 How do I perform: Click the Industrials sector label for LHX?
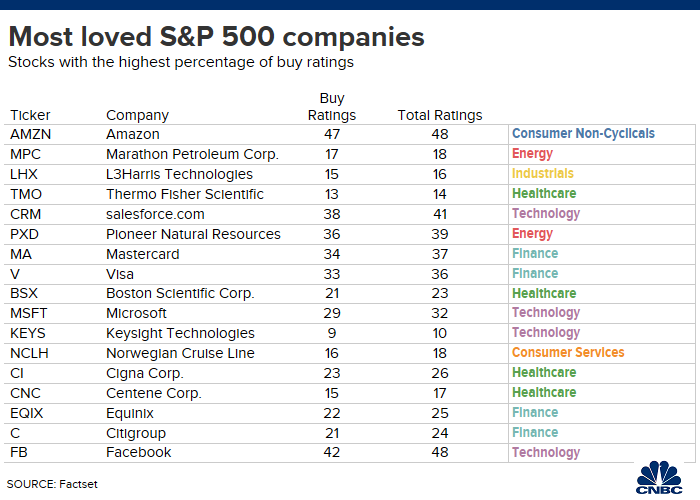[542, 173]
